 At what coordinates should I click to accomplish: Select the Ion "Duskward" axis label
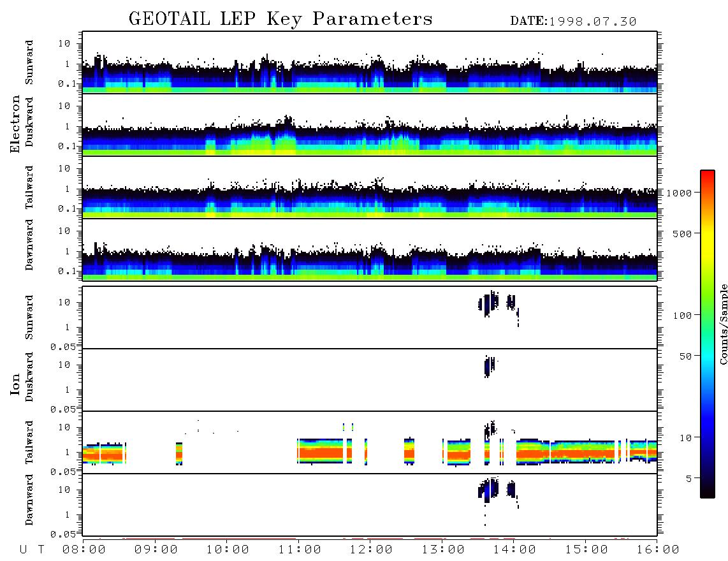29,377
